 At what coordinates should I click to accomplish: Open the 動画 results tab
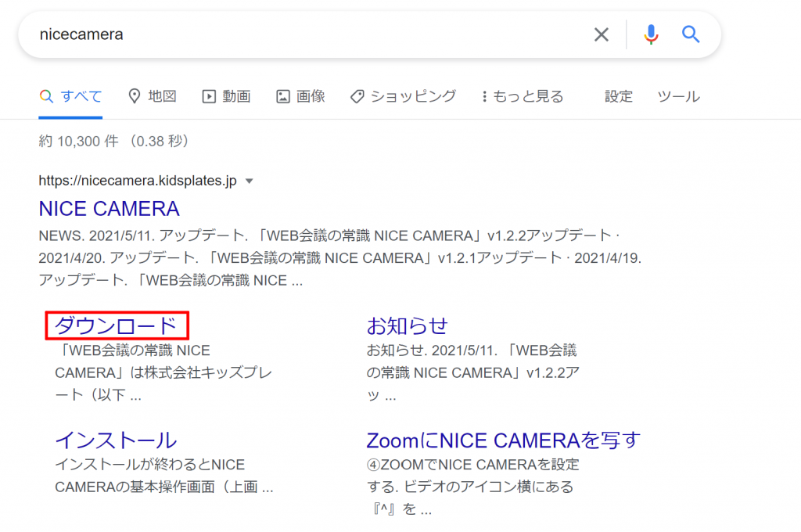click(226, 96)
